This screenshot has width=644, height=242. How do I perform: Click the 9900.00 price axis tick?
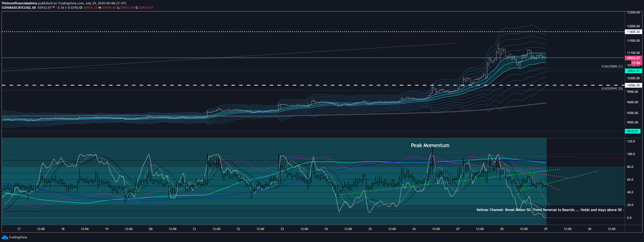633,92
